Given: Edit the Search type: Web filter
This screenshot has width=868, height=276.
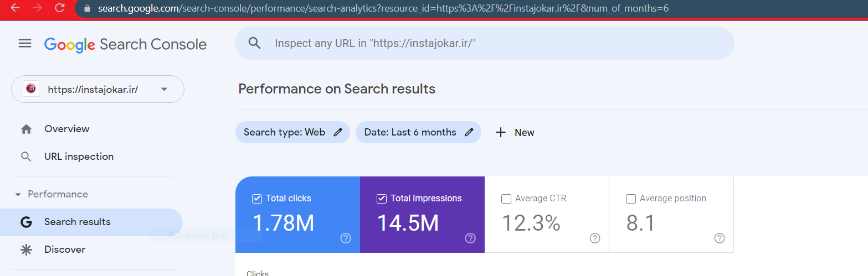Looking at the screenshot, I should [x=292, y=132].
